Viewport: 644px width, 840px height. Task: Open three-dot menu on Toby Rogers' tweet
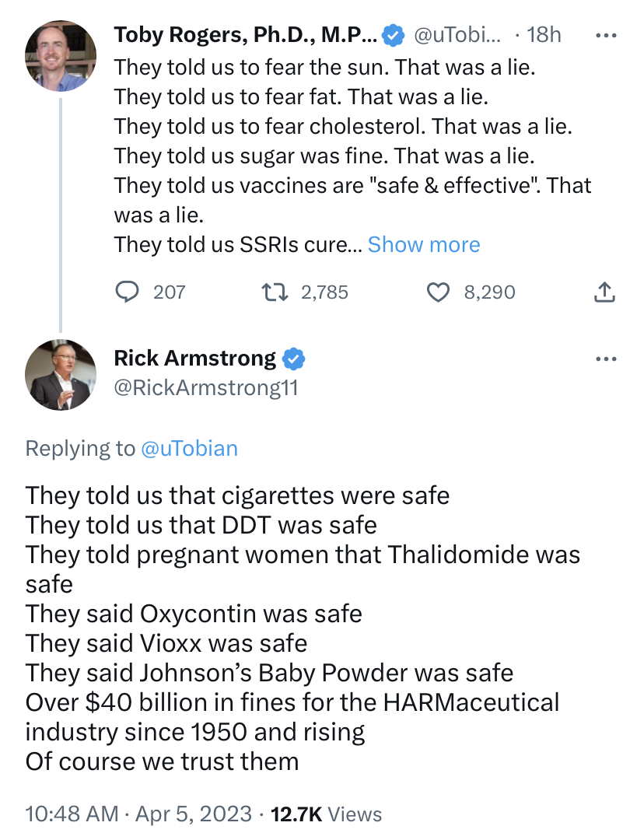[x=605, y=35]
